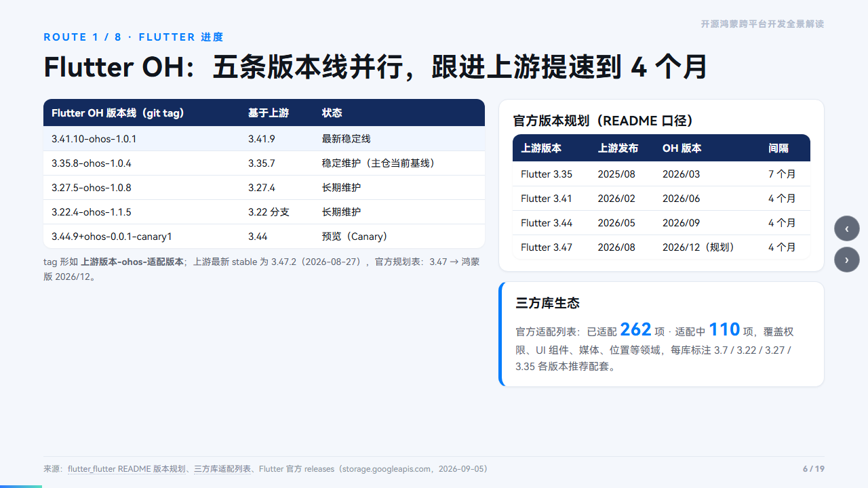Click the 三方库生态 card heading
The height and width of the screenshot is (488, 868).
pos(548,303)
